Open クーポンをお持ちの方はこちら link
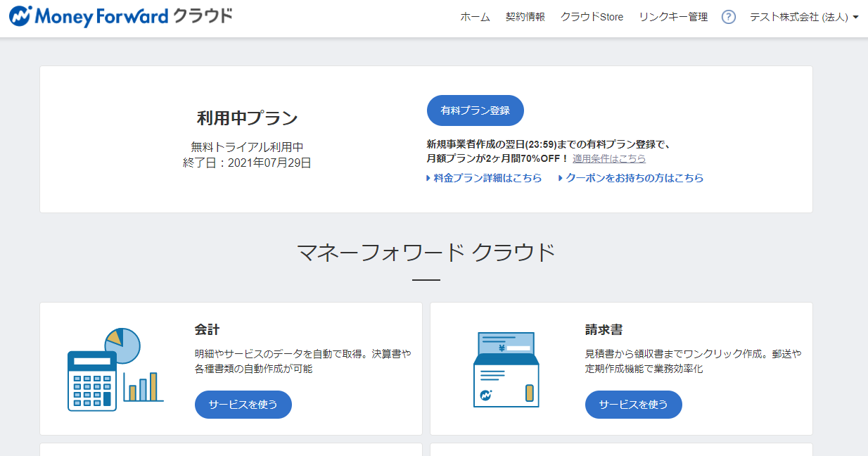Screen dimensions: 868x456 coord(631,178)
